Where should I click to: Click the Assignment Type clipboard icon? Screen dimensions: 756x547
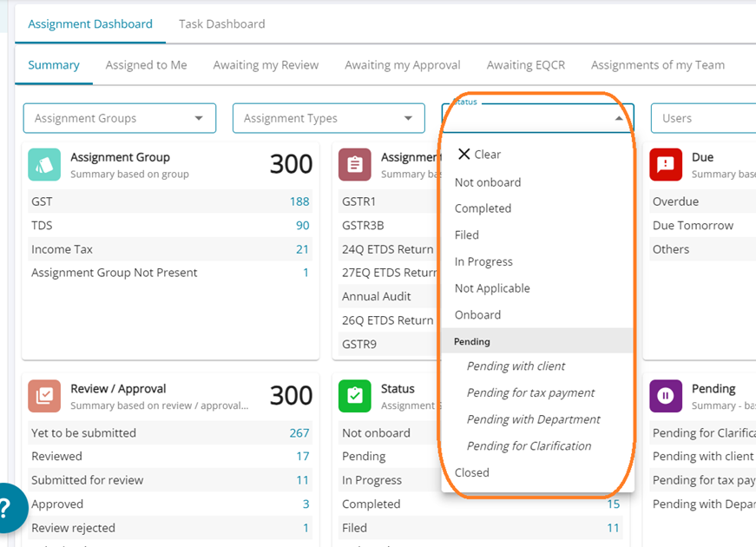pyautogui.click(x=355, y=164)
